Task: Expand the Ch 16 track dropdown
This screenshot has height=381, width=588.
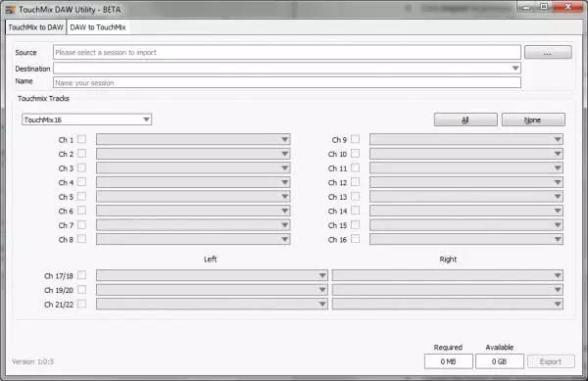Action: (x=466, y=239)
